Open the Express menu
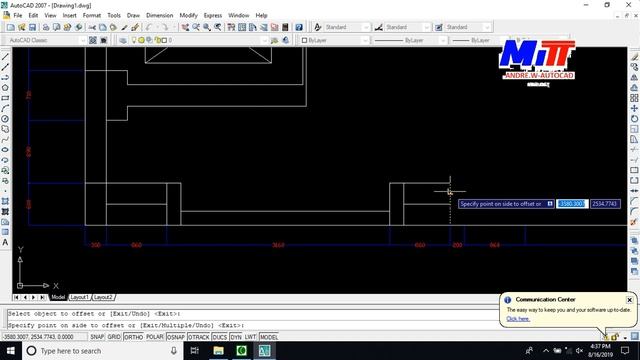This screenshot has height=360, width=640. tap(213, 15)
